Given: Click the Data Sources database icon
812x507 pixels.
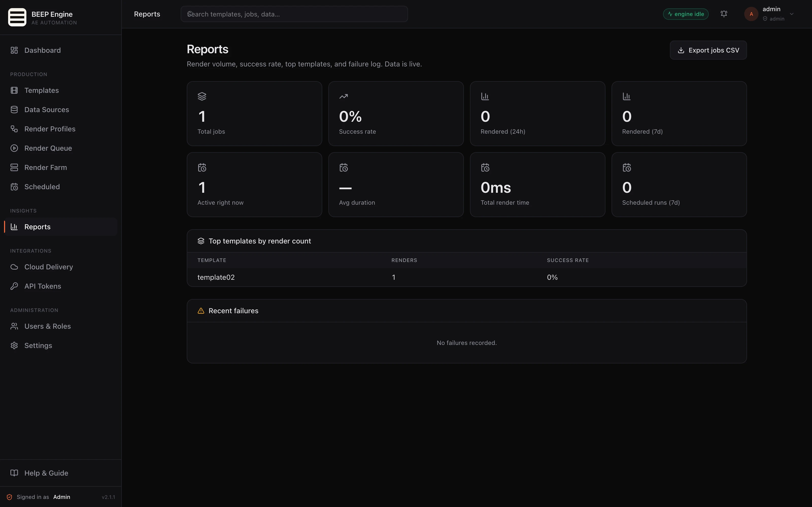Looking at the screenshot, I should 14,110.
